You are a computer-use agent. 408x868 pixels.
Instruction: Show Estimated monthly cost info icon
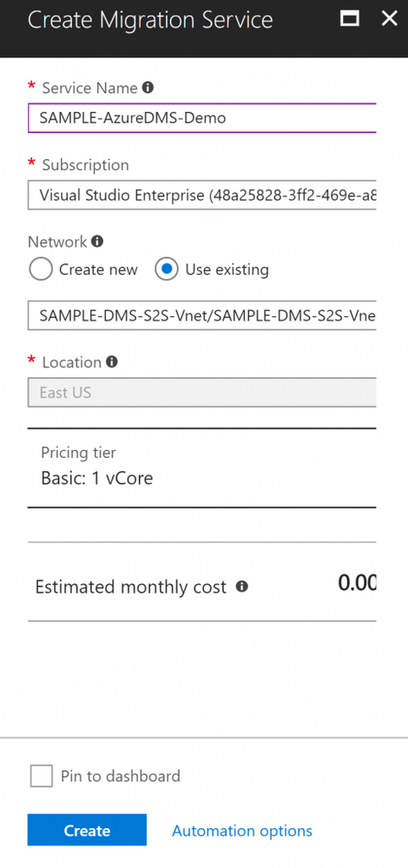pyautogui.click(x=241, y=586)
